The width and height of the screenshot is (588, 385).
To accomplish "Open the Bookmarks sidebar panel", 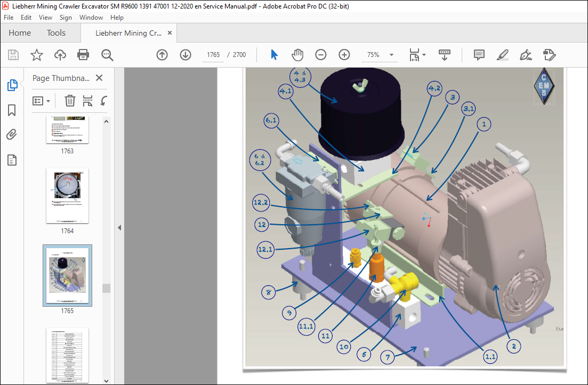I will click(x=12, y=110).
